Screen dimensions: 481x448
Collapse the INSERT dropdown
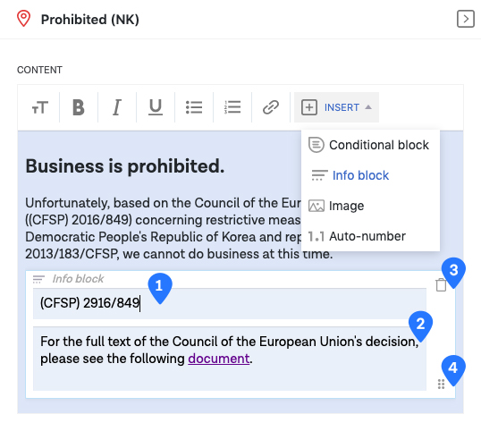pyautogui.click(x=336, y=107)
